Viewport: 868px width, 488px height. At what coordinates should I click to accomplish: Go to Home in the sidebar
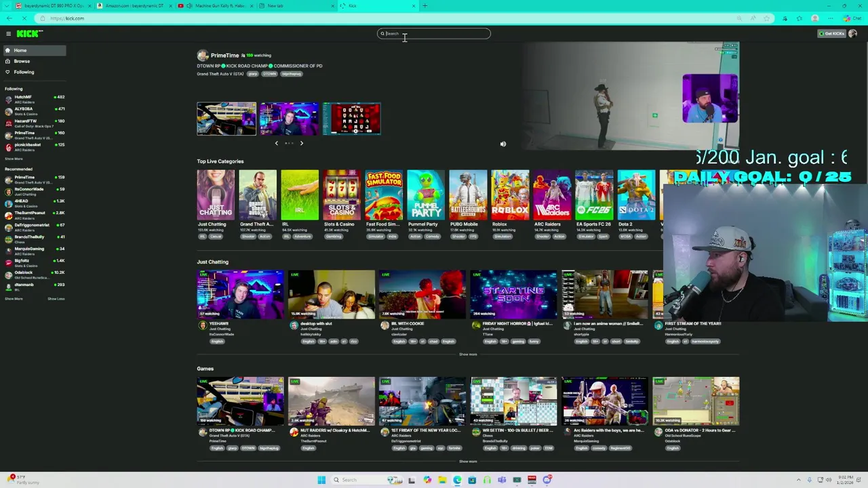(x=34, y=50)
